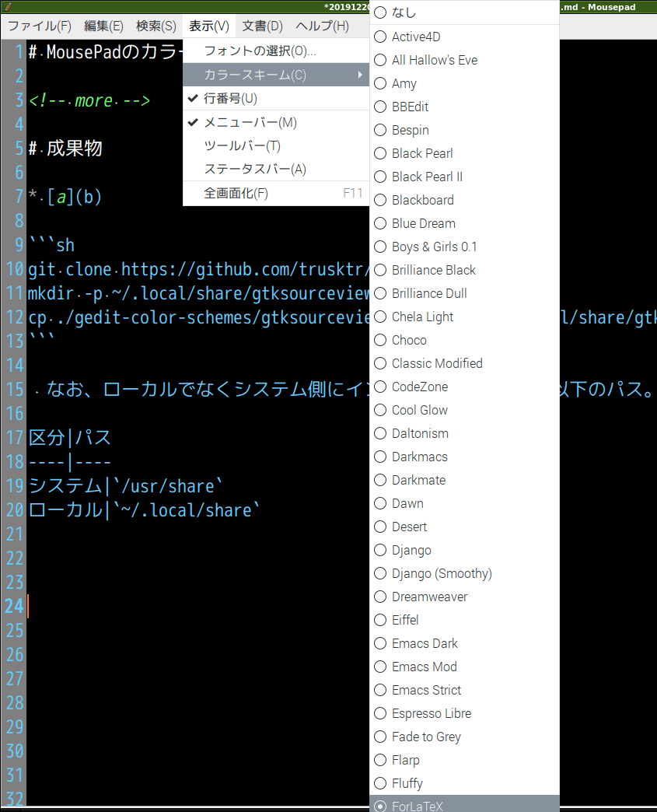Select the Choco color scheme
Viewport: 657px width, 812px height.
click(x=464, y=340)
